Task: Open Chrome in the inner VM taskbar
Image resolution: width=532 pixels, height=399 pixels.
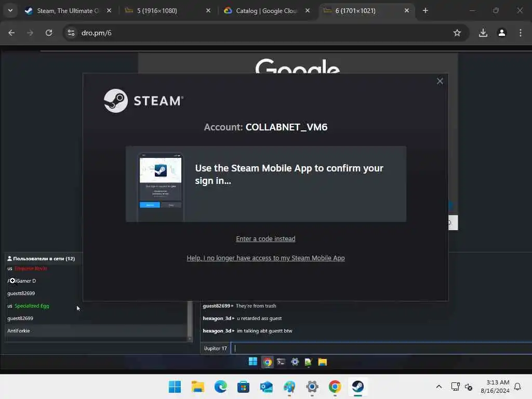Action: [268, 362]
